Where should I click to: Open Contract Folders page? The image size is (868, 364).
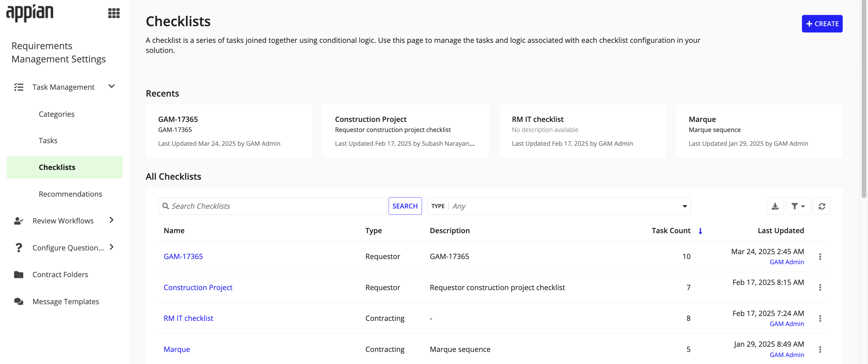[x=60, y=275]
